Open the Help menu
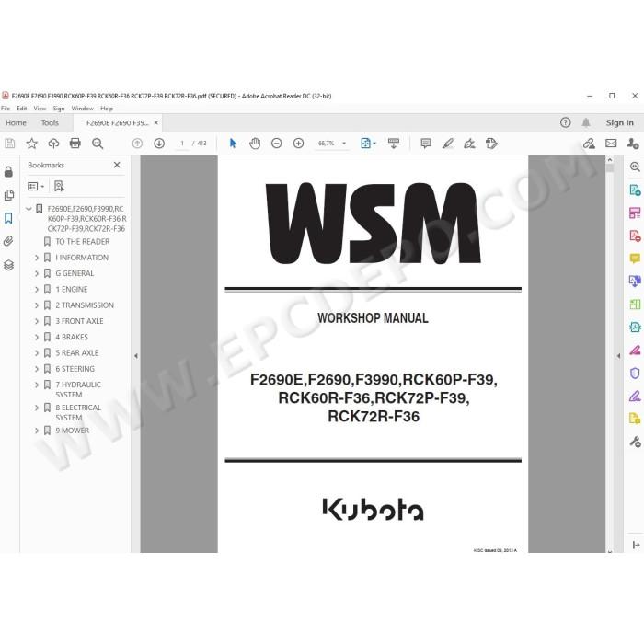 coord(107,109)
